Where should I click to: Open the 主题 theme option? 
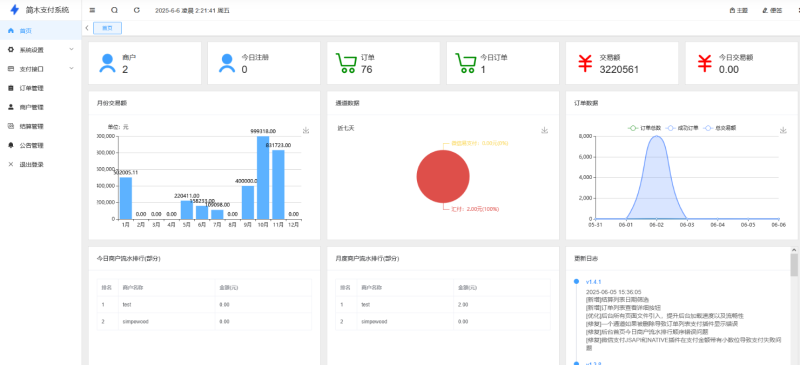tap(739, 10)
